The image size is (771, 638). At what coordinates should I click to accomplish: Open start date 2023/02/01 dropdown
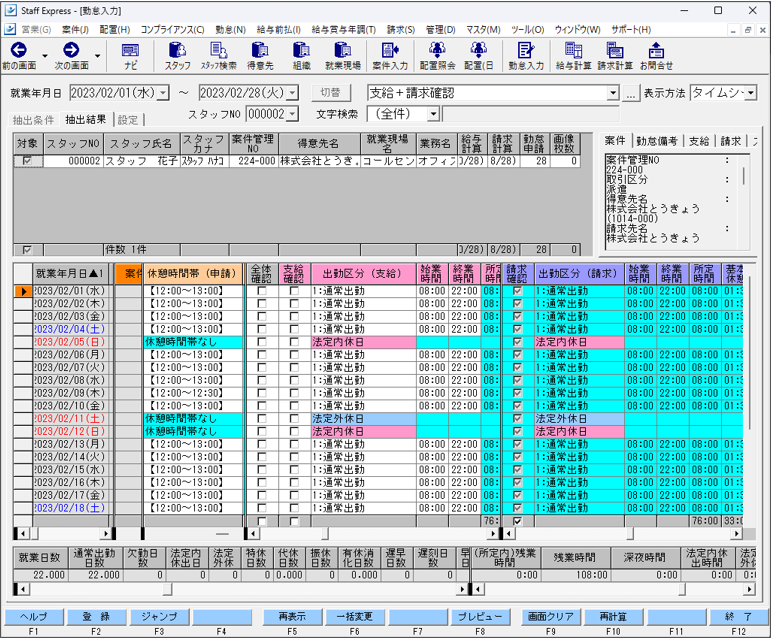[x=164, y=93]
